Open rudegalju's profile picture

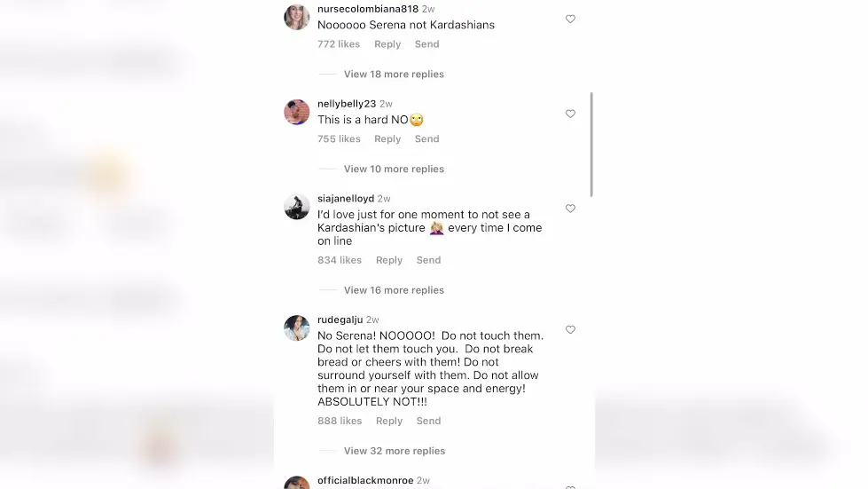click(296, 328)
